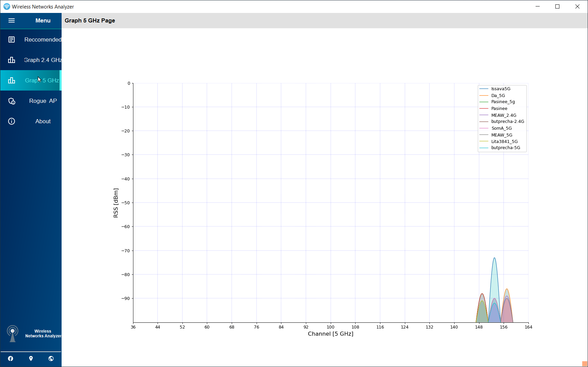Screen dimensions: 588x367
Task: Click the Menu header label
Action: click(x=43, y=20)
